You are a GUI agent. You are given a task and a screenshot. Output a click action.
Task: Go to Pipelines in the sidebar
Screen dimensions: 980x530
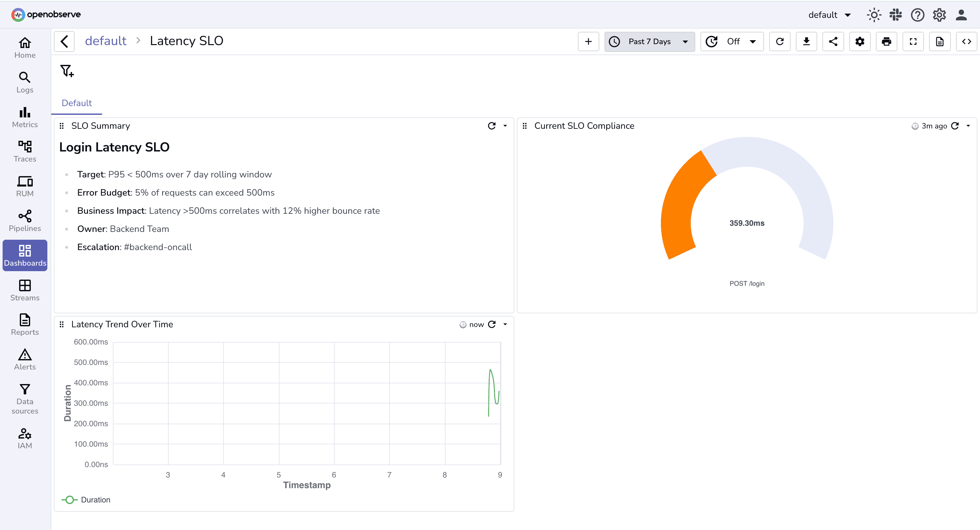24,221
